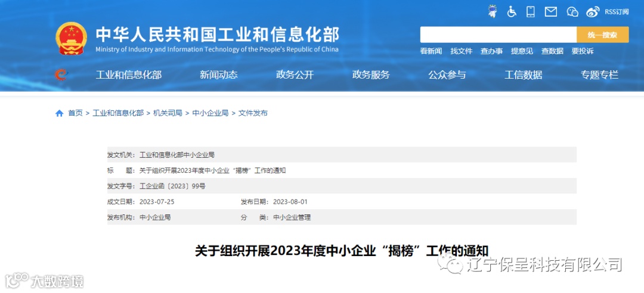The height and width of the screenshot is (293, 644).
Task: Open the 政务服务 navigation menu
Action: [371, 75]
